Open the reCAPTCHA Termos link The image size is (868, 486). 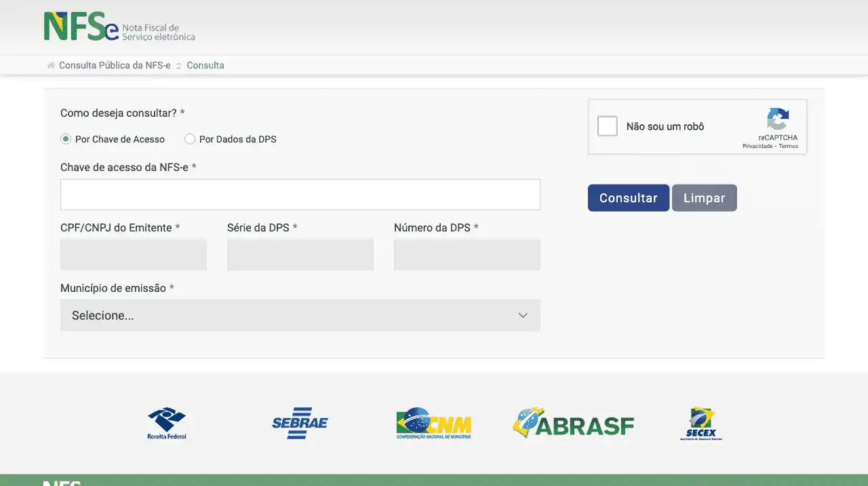789,147
